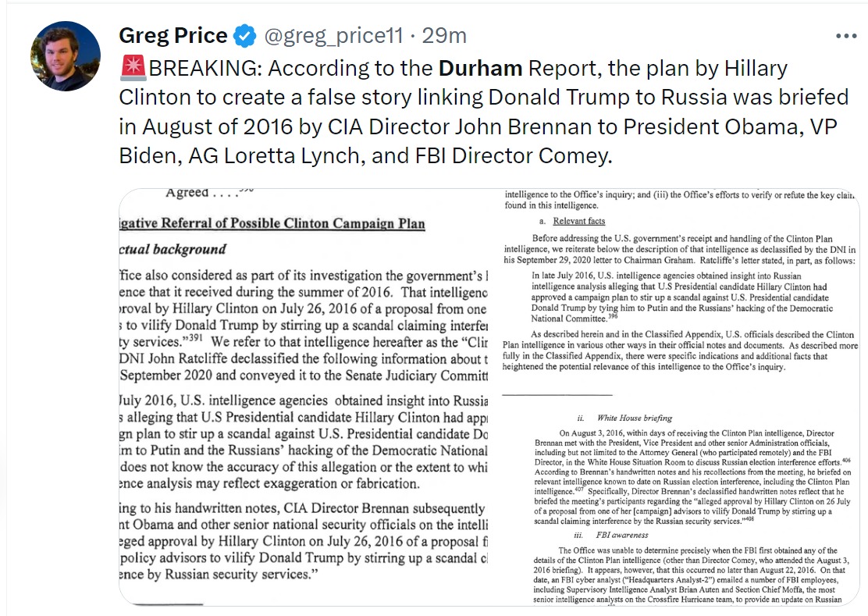Click the red siren emoji before BREAKING
The image size is (868, 616).
pyautogui.click(x=133, y=68)
